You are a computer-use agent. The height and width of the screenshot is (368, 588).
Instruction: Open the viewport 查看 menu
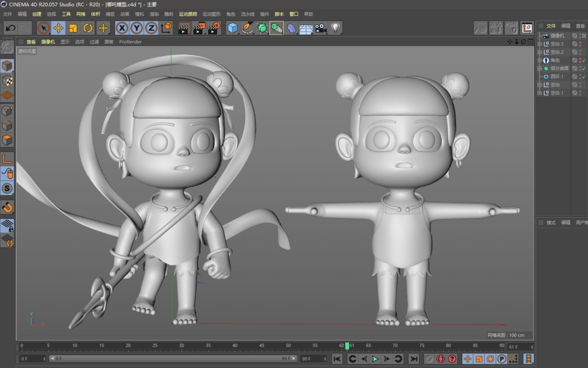click(x=31, y=42)
